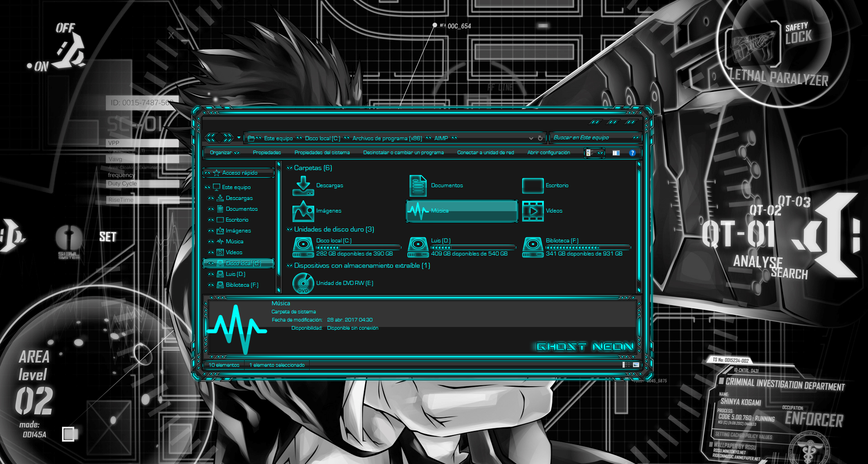Open Documentos in the navigation pane
Viewport: 868px width, 464px height.
click(x=241, y=209)
